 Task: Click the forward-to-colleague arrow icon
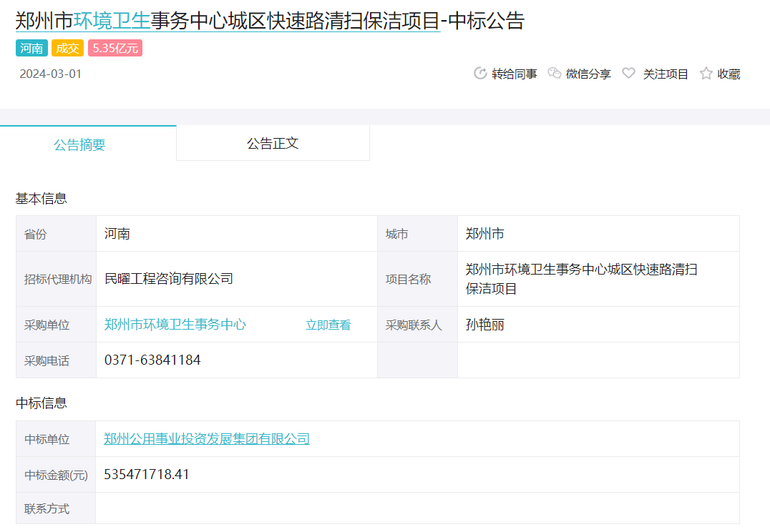[479, 74]
